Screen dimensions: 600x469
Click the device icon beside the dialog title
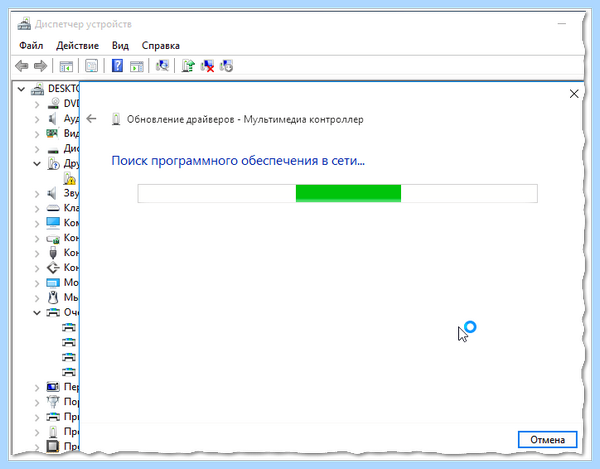click(116, 119)
